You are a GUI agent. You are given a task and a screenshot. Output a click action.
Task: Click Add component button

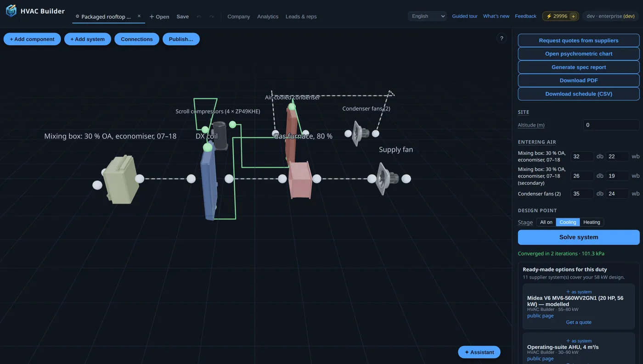(x=32, y=39)
